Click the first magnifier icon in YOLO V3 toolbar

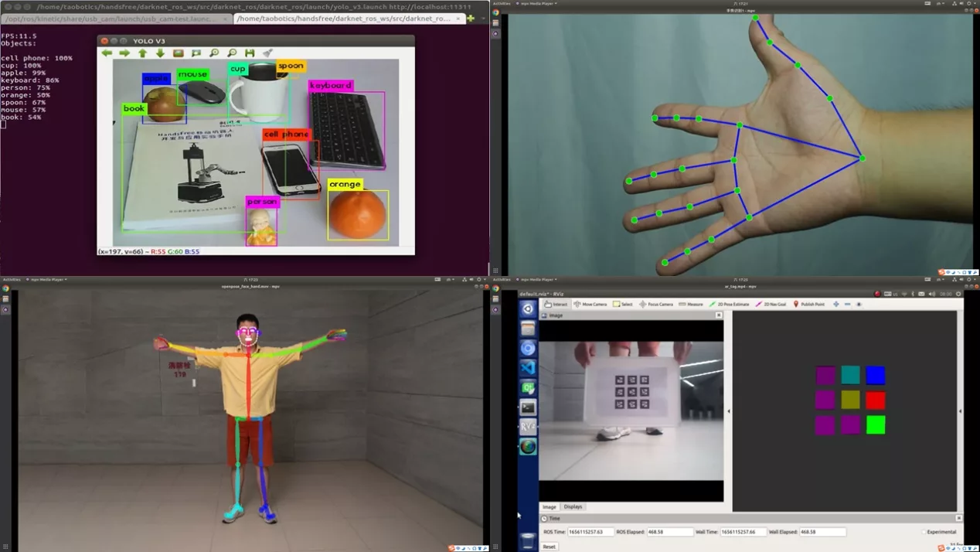214,53
